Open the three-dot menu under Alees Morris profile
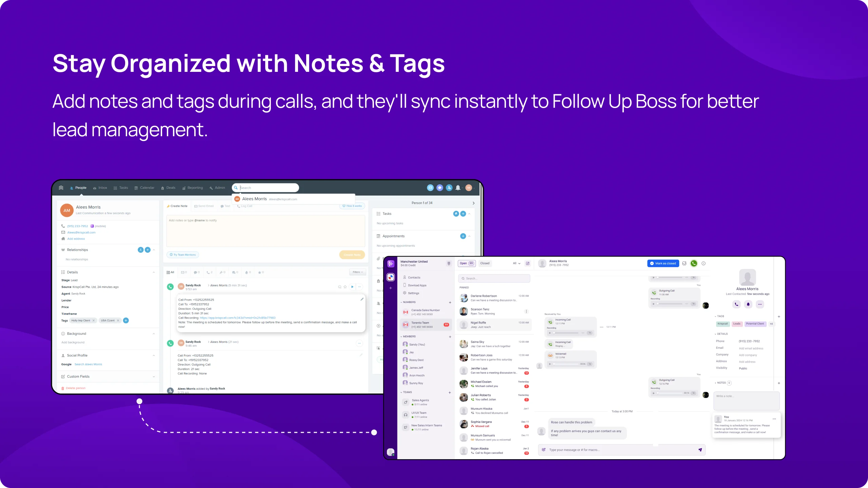This screenshot has width=868, height=488. point(760,304)
